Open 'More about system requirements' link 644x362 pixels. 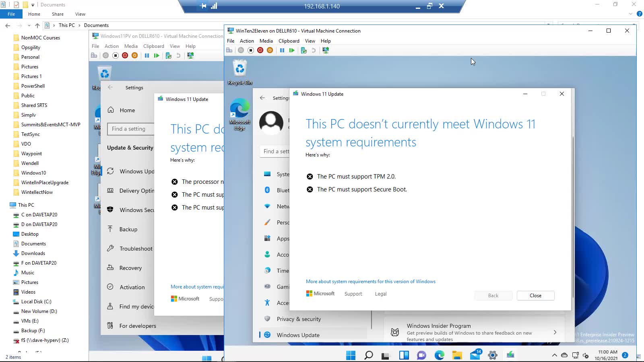[371, 282]
